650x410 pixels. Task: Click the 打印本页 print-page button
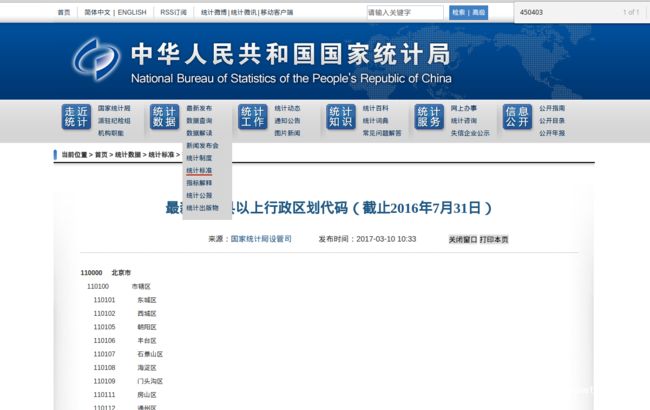(x=494, y=240)
